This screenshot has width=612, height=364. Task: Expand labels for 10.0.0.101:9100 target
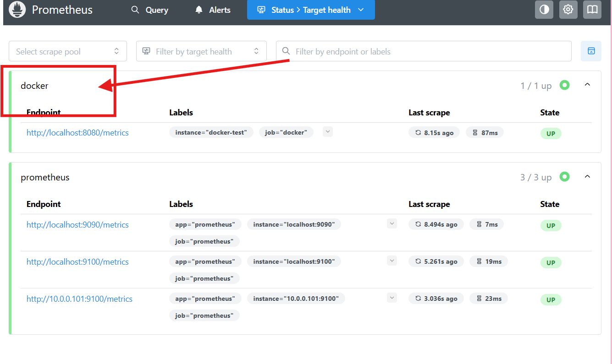[x=392, y=298]
